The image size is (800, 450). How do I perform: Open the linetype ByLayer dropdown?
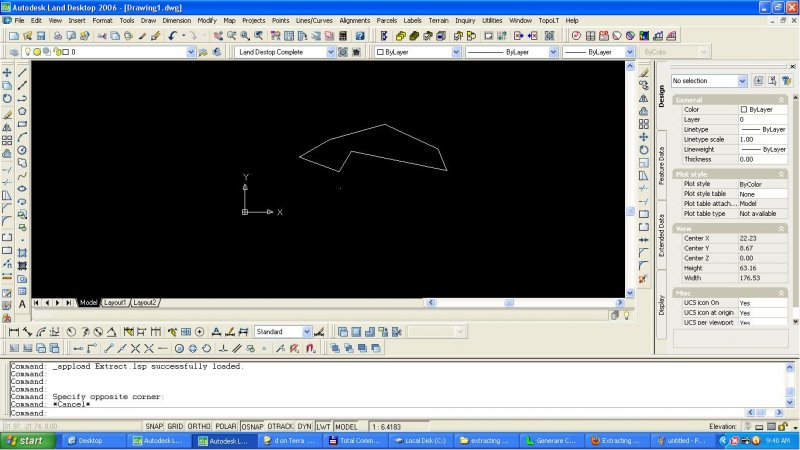click(x=553, y=52)
